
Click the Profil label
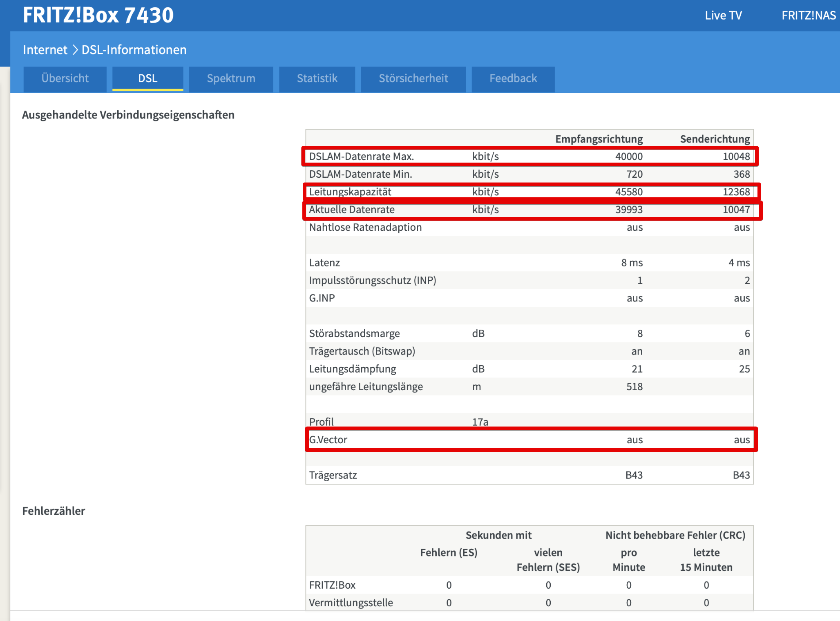tap(321, 422)
